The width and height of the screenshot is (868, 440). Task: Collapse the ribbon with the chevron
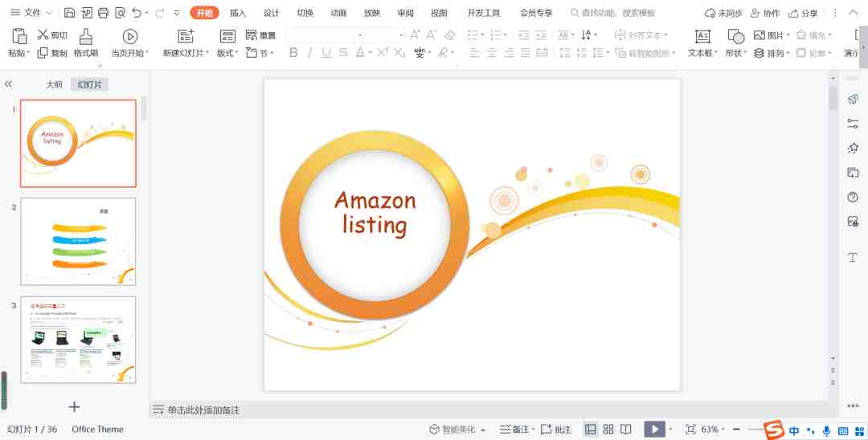(x=853, y=13)
